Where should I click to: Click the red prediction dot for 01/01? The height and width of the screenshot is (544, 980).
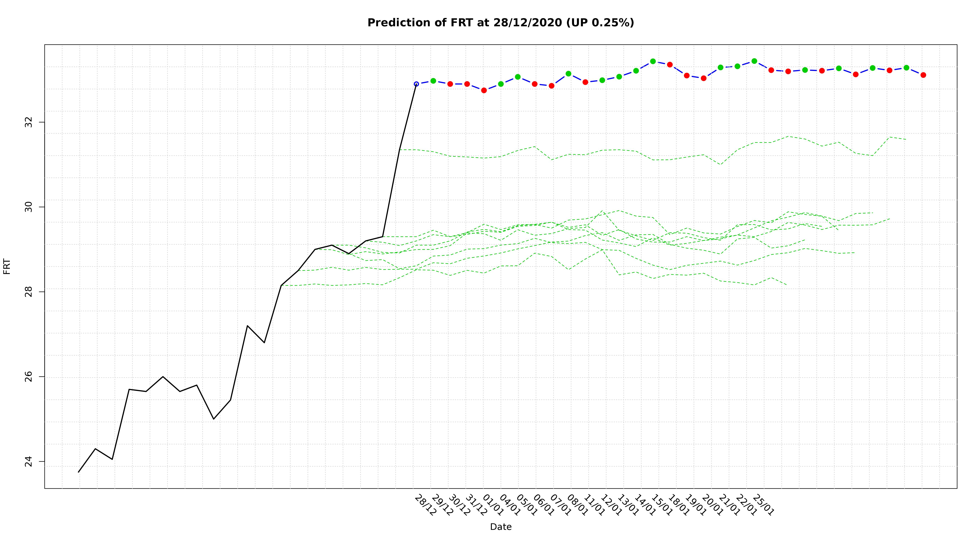[484, 90]
